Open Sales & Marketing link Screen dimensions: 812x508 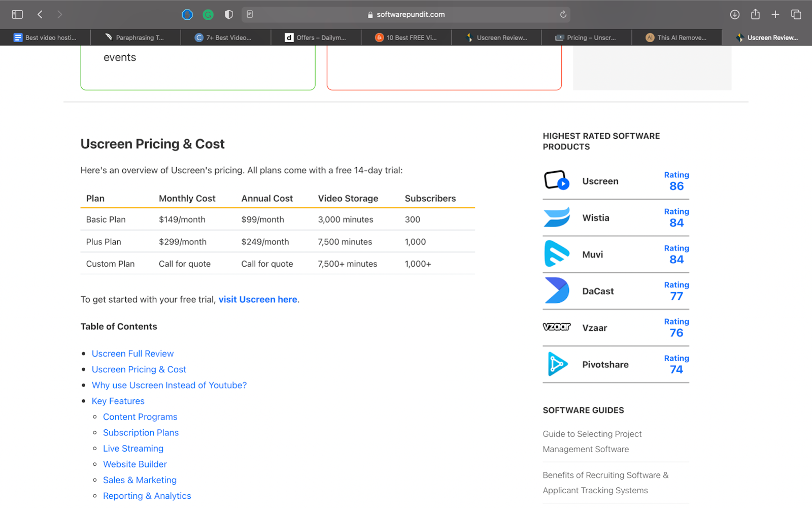click(140, 480)
